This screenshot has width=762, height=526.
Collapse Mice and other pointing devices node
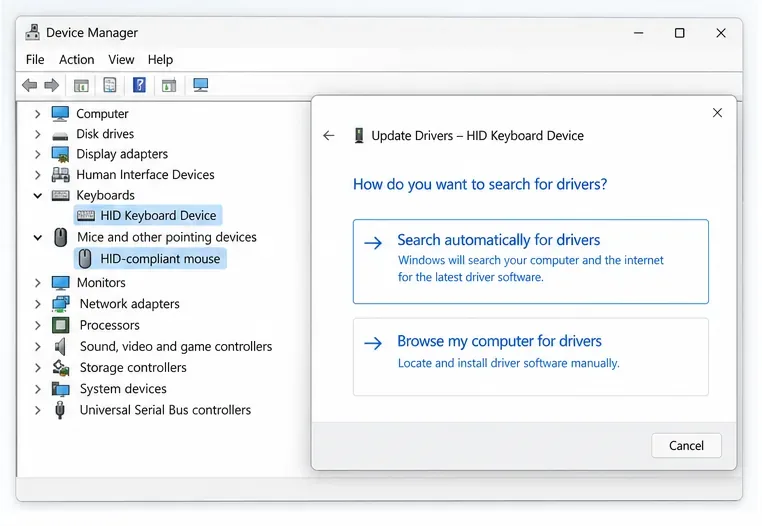37,237
